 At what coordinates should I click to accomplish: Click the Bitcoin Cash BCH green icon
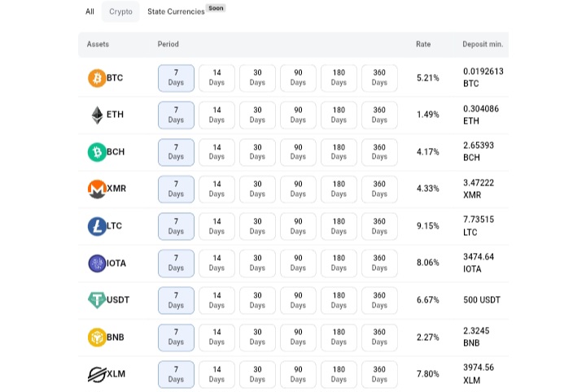tap(97, 152)
